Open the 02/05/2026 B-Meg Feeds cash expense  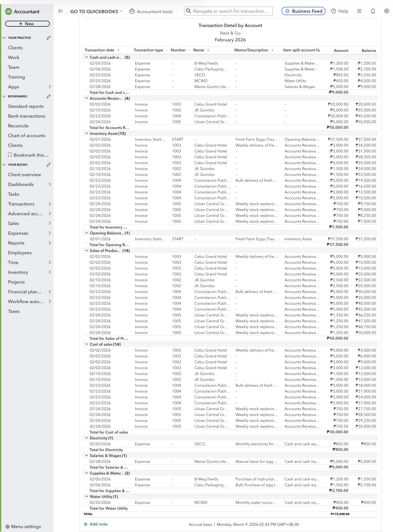click(x=230, y=63)
